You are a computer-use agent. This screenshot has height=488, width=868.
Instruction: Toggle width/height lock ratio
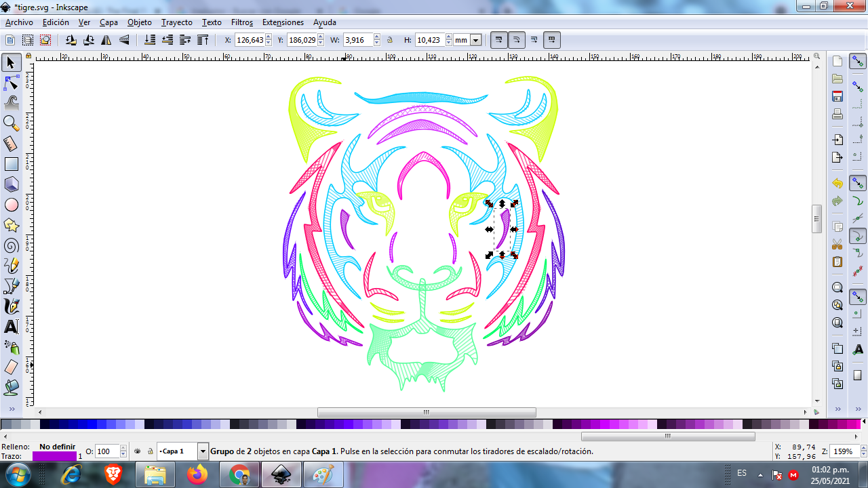pos(390,40)
